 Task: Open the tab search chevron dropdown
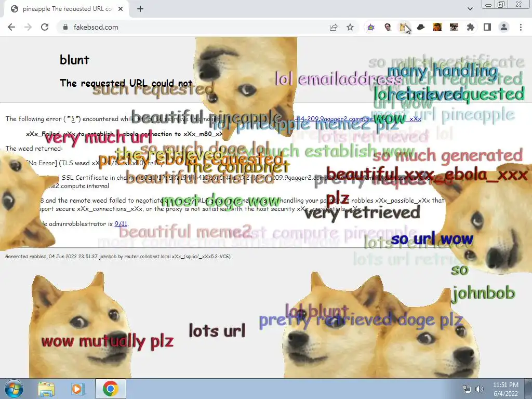[470, 9]
